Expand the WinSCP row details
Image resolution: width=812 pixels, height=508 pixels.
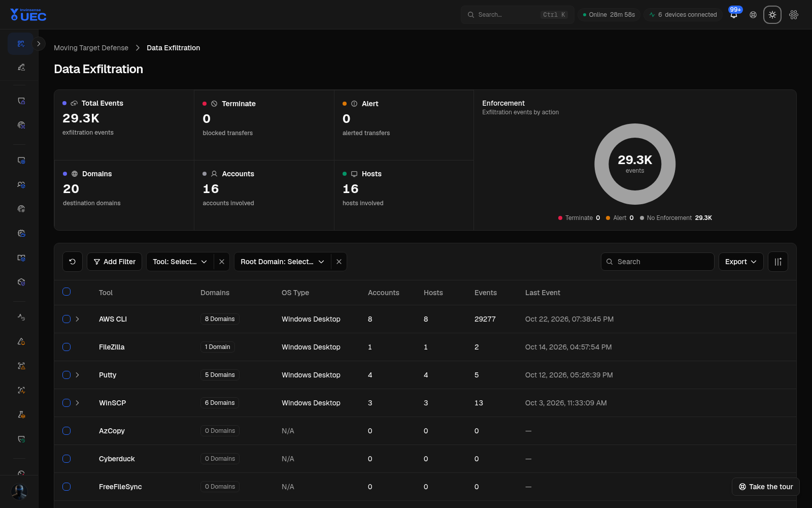pos(77,403)
